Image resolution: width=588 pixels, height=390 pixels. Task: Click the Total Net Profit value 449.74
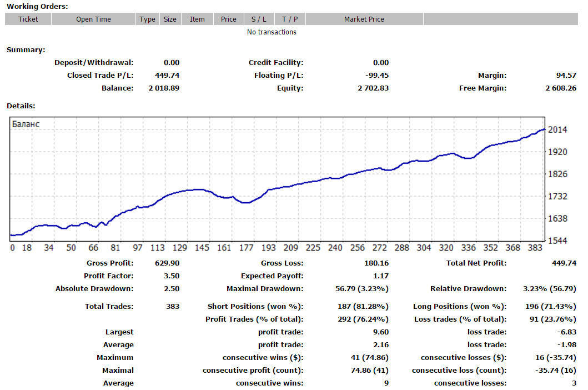click(x=564, y=263)
